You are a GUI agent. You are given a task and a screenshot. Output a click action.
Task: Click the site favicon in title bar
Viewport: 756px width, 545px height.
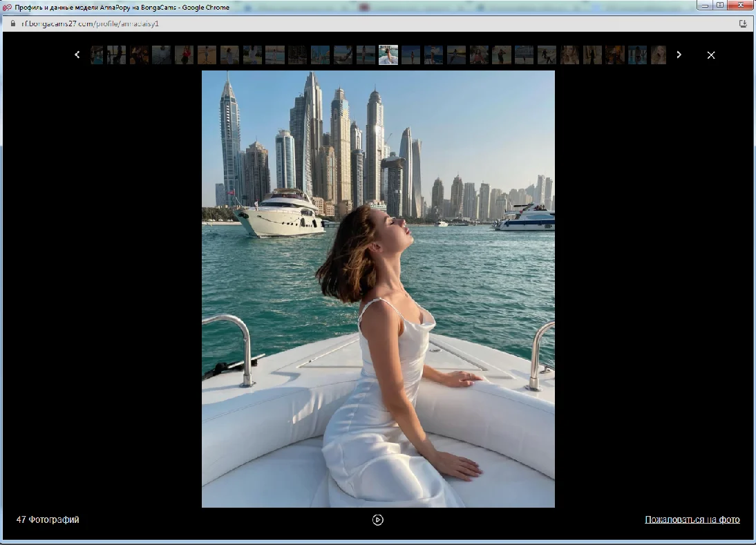[8, 7]
